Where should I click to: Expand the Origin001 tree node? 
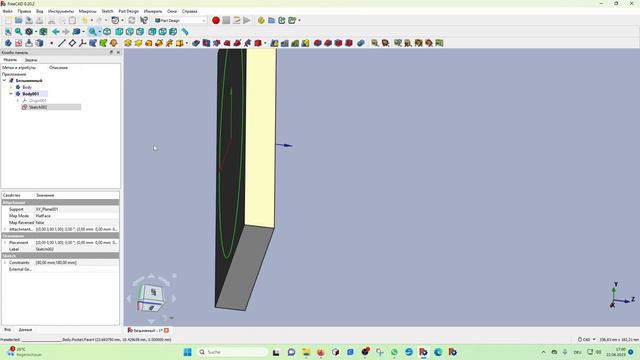click(18, 100)
